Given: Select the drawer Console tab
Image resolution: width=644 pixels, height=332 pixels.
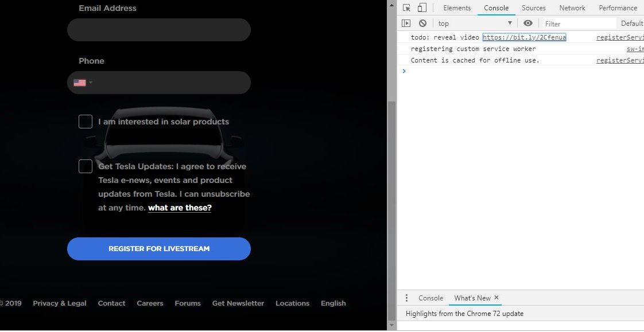Looking at the screenshot, I should coord(430,298).
